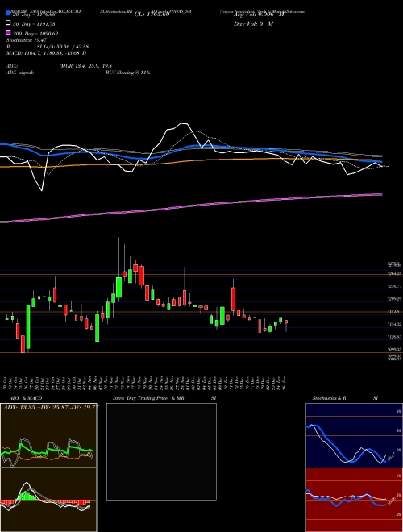Click the 'Intra Day Trading Price & MR SI' heading
Image resolution: width=403 pixels, height=532 pixels.
(164, 398)
